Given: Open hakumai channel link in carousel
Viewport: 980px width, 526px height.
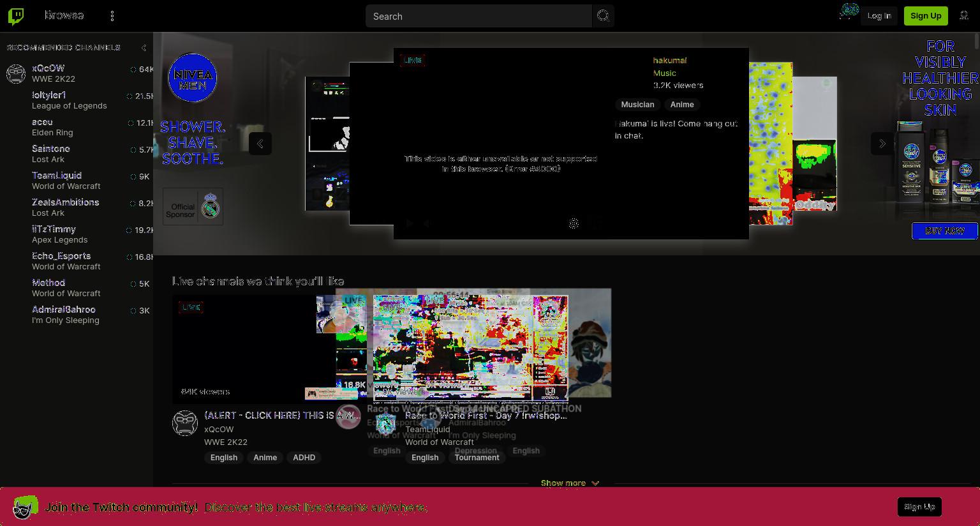Looking at the screenshot, I should (x=669, y=60).
